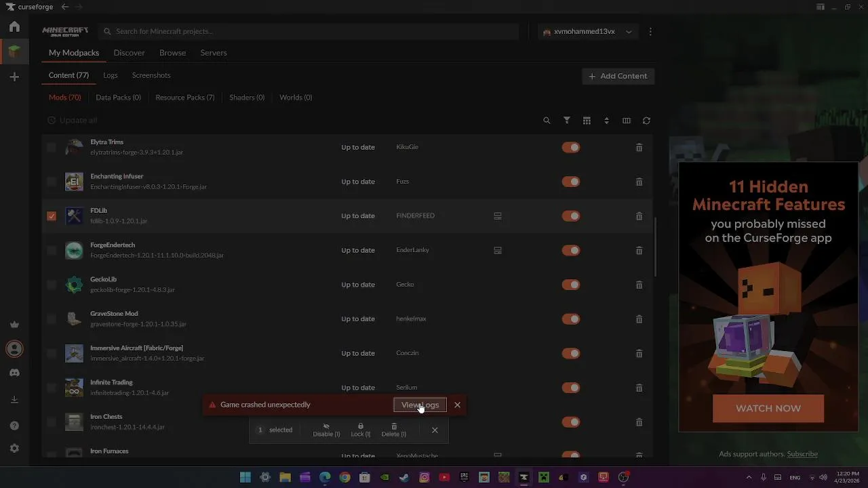Viewport: 868px width, 488px height.
Task: Open the search icon above the mod list
Action: coord(547,121)
